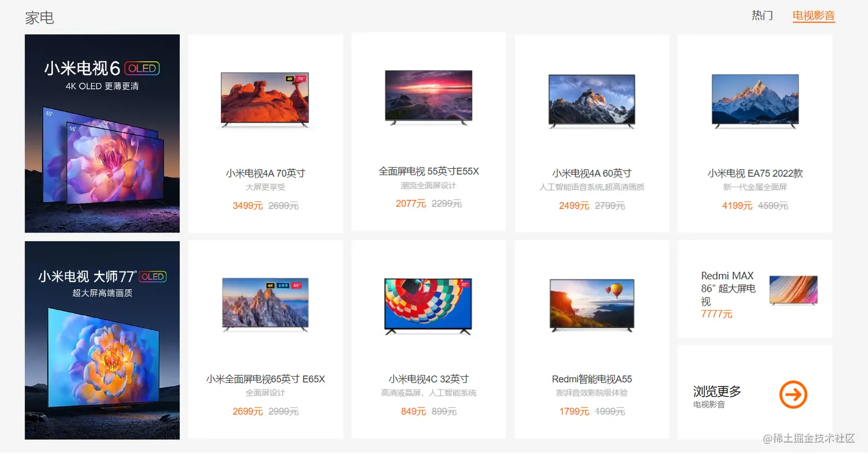Screen dimensions: 868x457
Task: Click the 小米全面屏电视65英寸 E65X TV image
Action: tap(265, 305)
